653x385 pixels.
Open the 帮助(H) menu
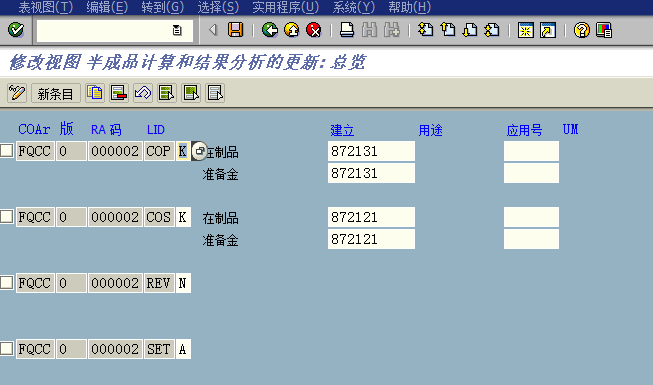[x=409, y=7]
